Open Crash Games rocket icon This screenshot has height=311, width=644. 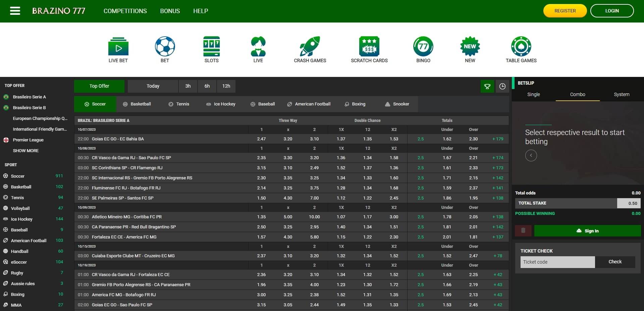pos(310,46)
